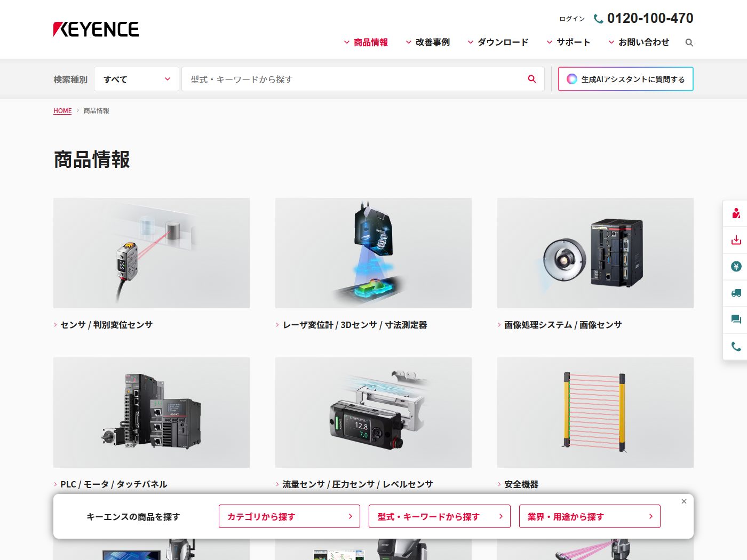Open the chat bubbles icon
This screenshot has width=747, height=560.
pos(736,320)
